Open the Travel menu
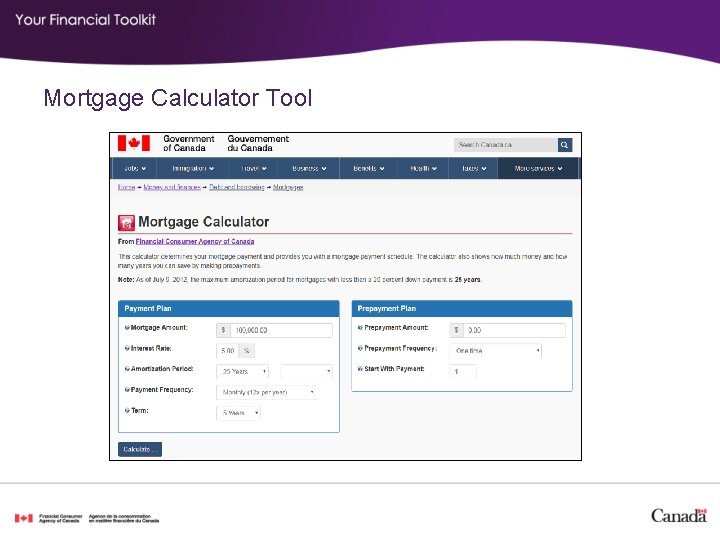Image resolution: width=720 pixels, height=540 pixels. tap(254, 169)
